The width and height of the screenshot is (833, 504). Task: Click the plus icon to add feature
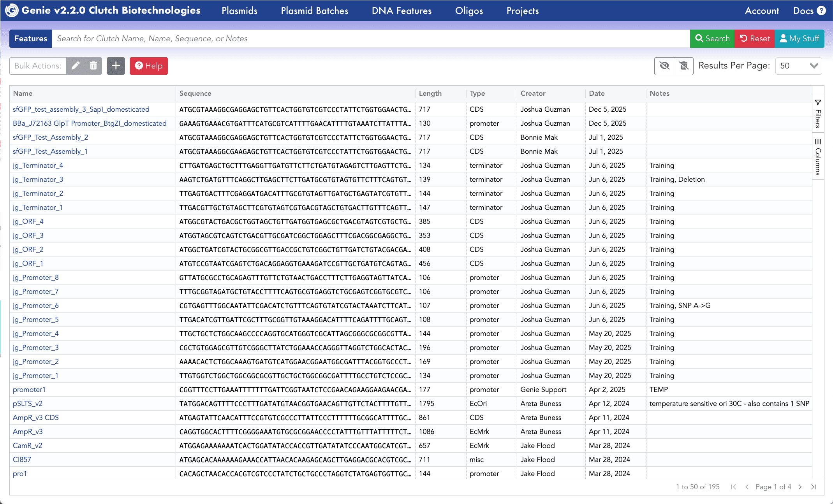116,66
